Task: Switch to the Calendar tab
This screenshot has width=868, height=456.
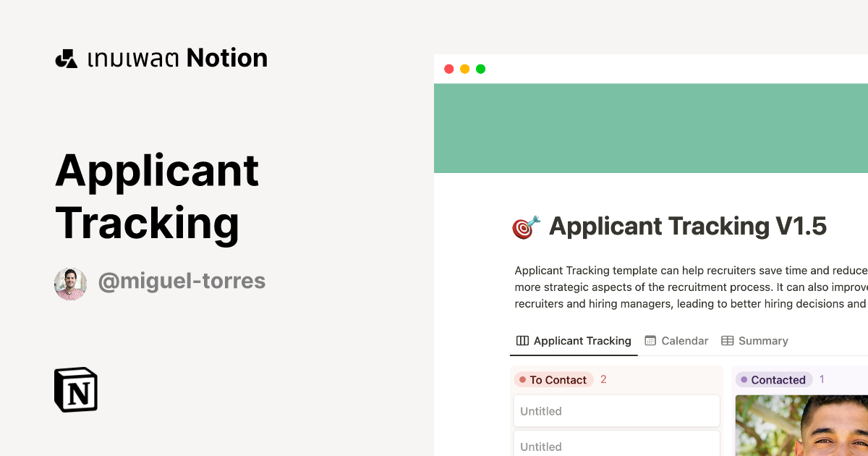Action: pos(684,340)
